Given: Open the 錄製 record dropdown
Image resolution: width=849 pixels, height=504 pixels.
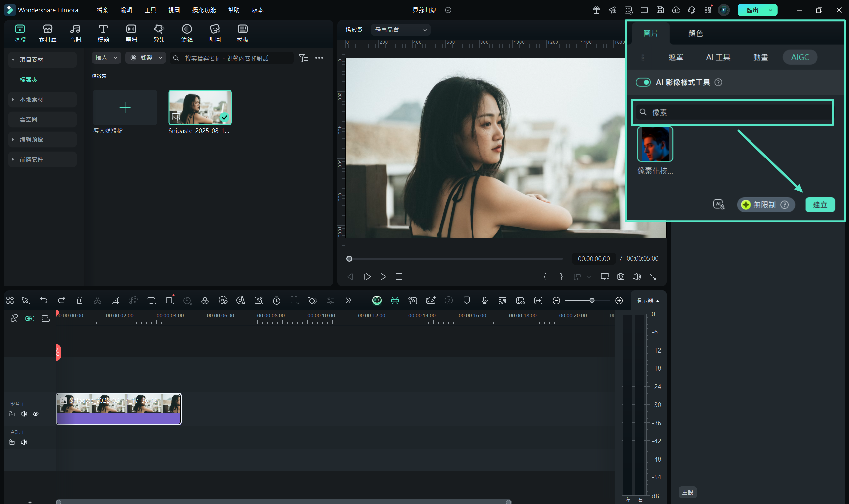Looking at the screenshot, I should coord(145,58).
